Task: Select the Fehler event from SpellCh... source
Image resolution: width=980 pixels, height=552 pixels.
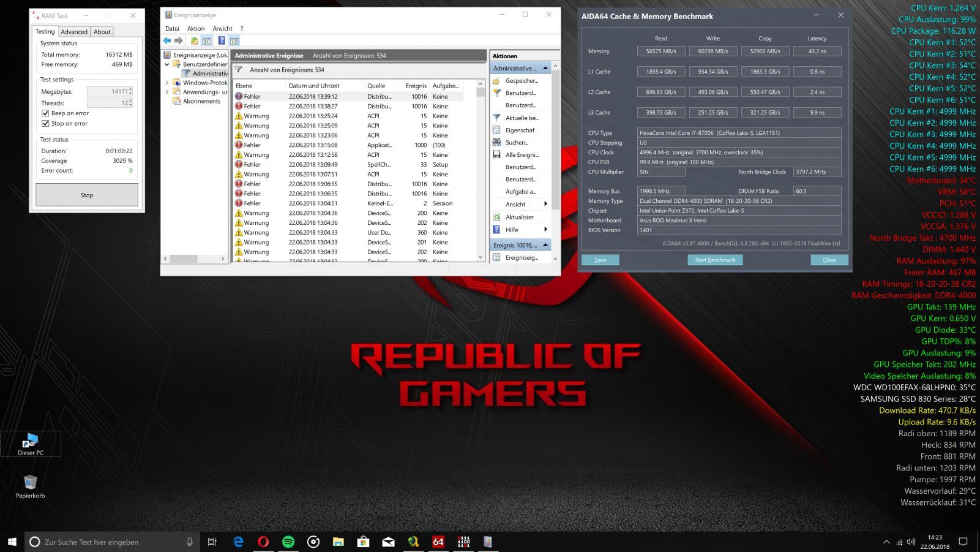Action: click(348, 164)
